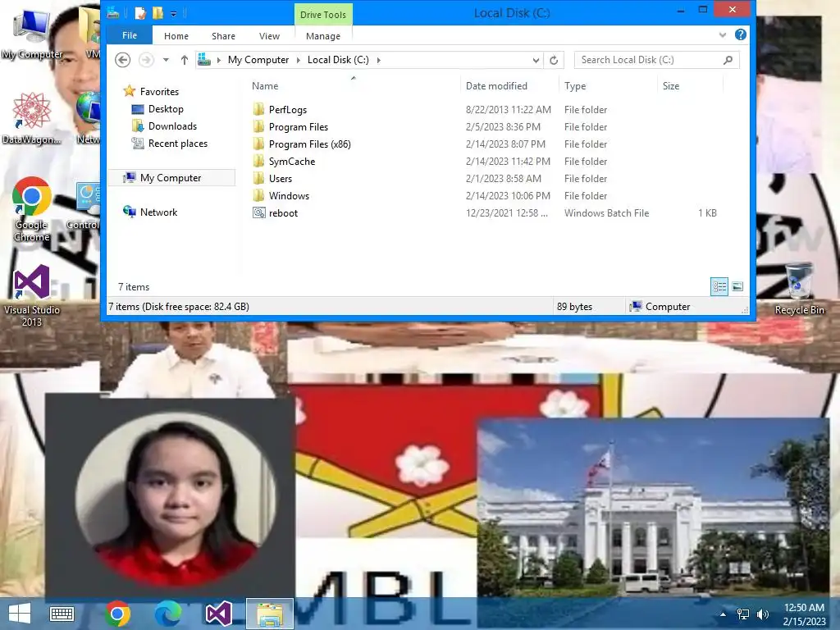
Task: Select My Computer in navigation pane
Action: click(171, 178)
